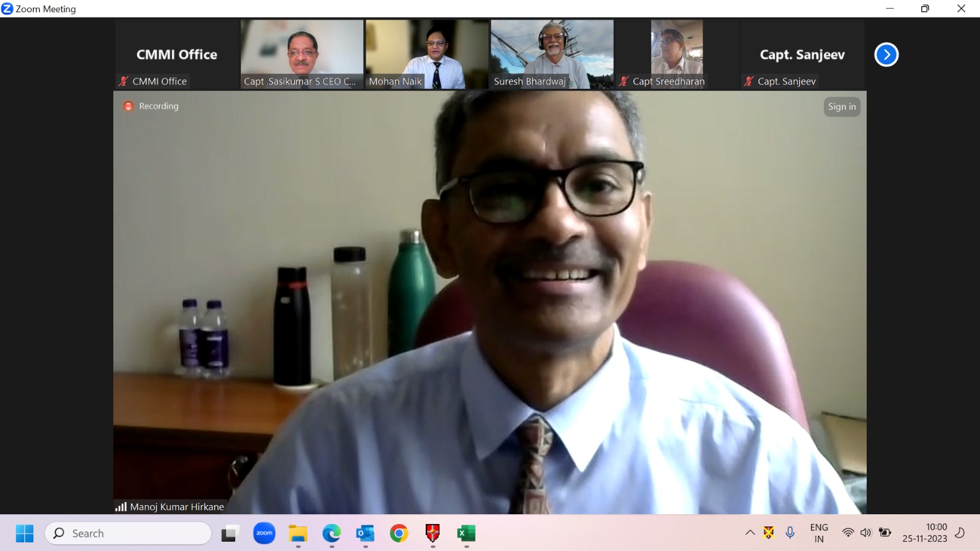The image size is (980, 551).
Task: Select Suresh Bhardwaj's video thumbnail
Action: tap(552, 54)
